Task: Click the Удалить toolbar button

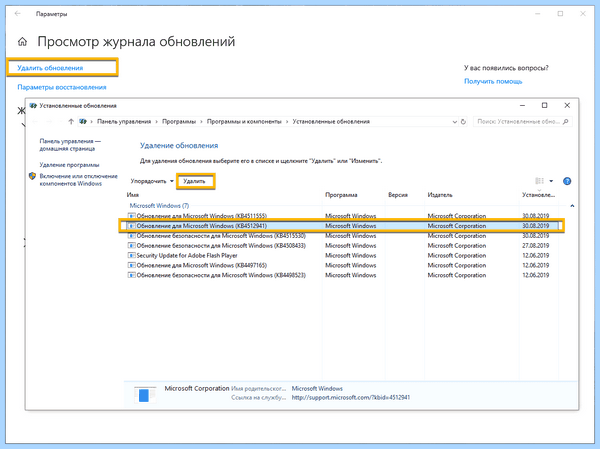Action: [194, 181]
